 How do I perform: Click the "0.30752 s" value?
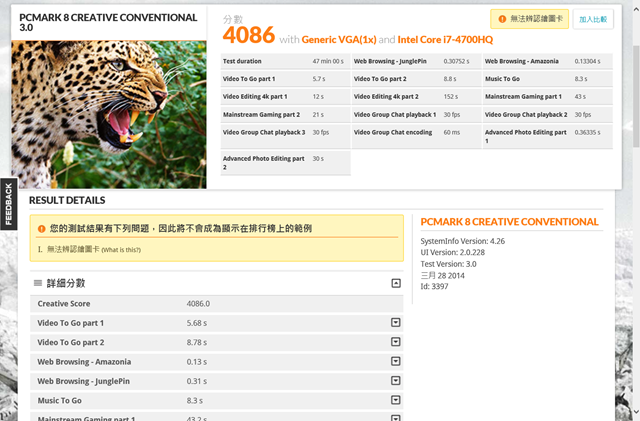(456, 61)
